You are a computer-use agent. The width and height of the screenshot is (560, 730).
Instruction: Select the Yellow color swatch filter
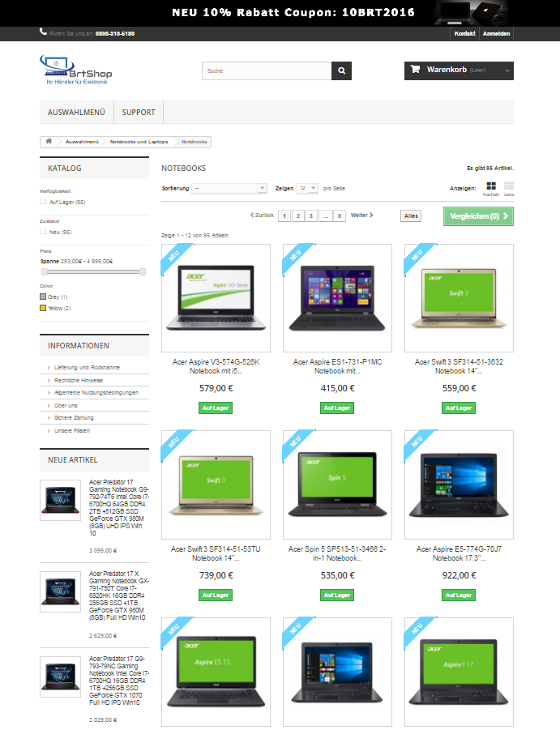pyautogui.click(x=43, y=308)
